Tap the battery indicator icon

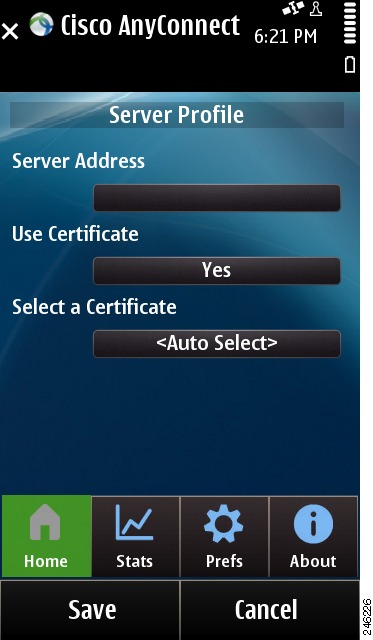point(350,64)
